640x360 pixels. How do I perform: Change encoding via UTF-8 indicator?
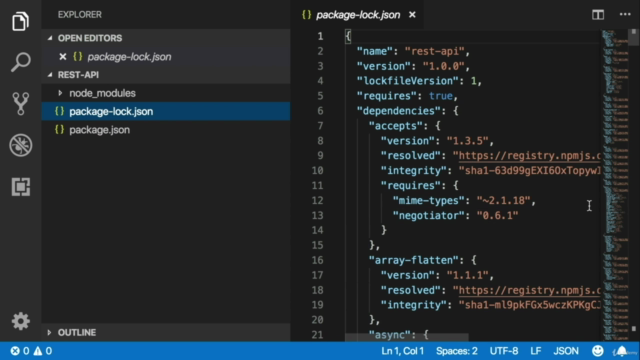(x=504, y=351)
